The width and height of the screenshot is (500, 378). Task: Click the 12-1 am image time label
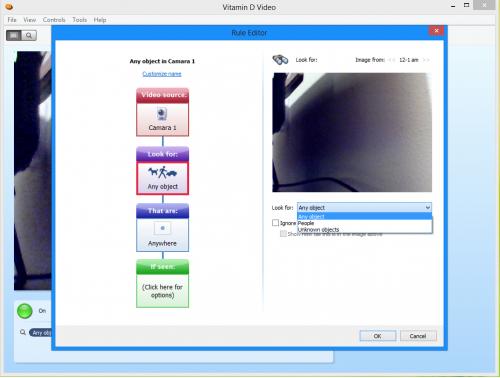pos(409,60)
